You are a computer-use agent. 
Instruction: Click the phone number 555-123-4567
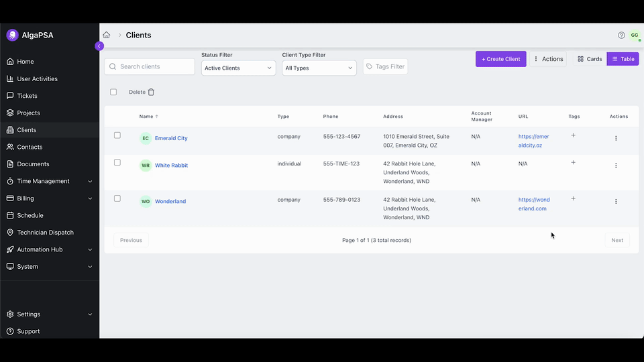pyautogui.click(x=341, y=136)
